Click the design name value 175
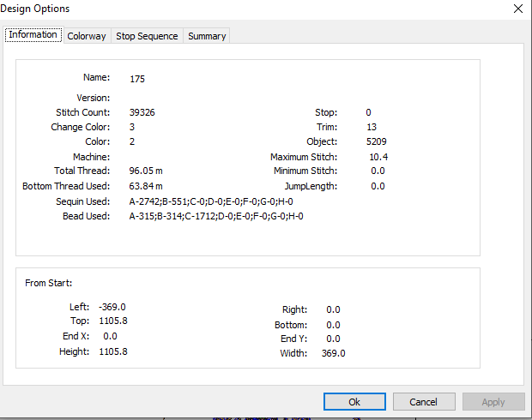Viewport: 532px width, 420px height. point(137,79)
